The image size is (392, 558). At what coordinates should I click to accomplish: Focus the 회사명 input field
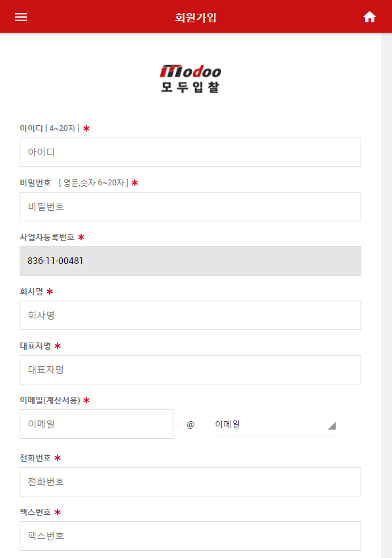coord(190,315)
